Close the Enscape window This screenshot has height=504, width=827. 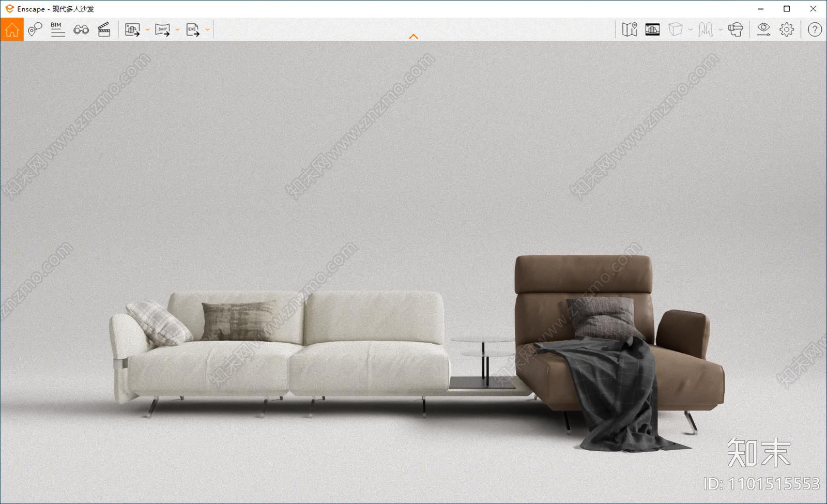(x=813, y=9)
